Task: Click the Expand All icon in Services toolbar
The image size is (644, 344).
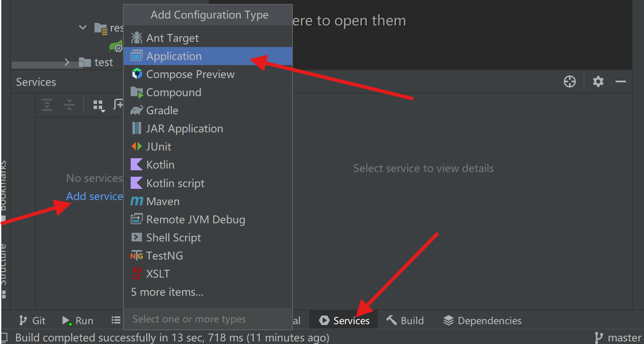Action: pos(47,105)
